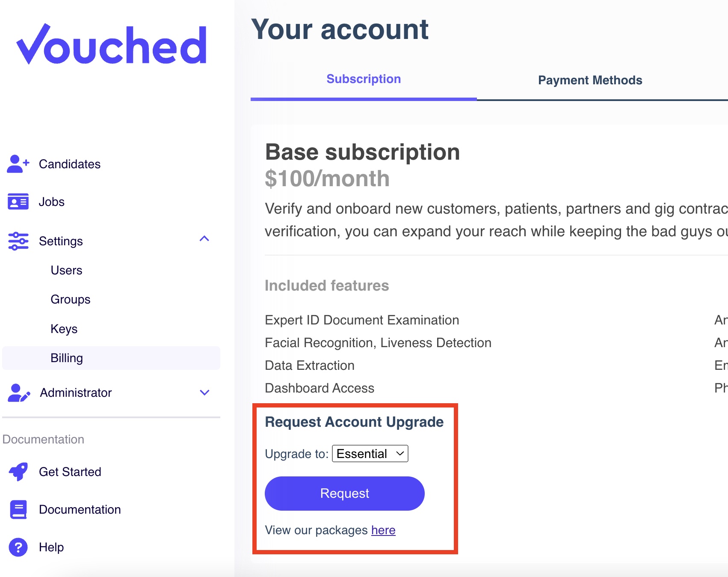Click the 'Dashboard Access' feature

click(320, 388)
